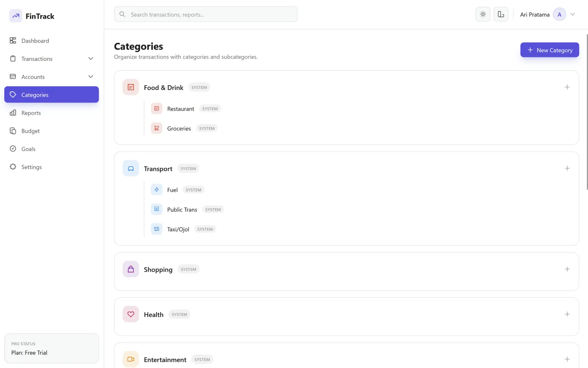Click the search magnifier icon
Screen dimensions: 588x368
point(122,14)
